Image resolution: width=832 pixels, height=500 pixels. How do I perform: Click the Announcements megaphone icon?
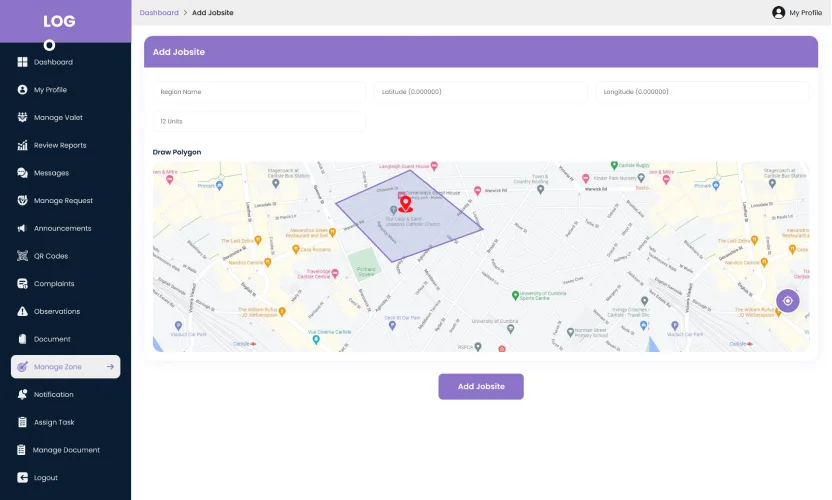(22, 228)
